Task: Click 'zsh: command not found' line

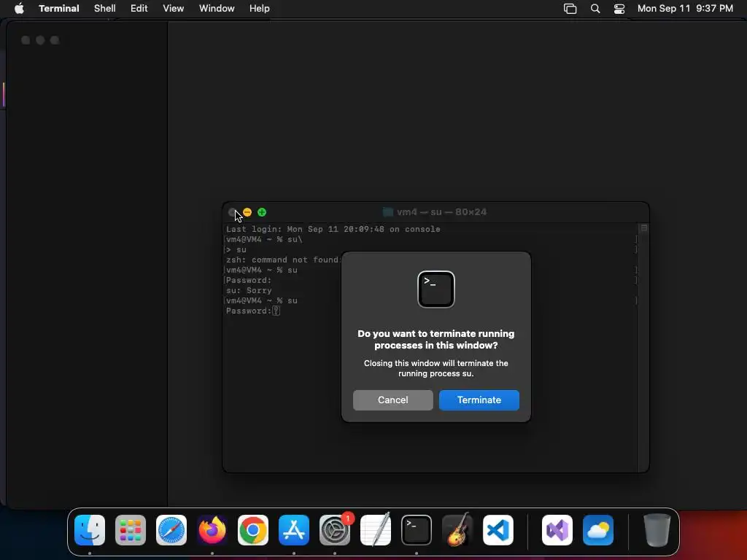Action: (x=284, y=260)
